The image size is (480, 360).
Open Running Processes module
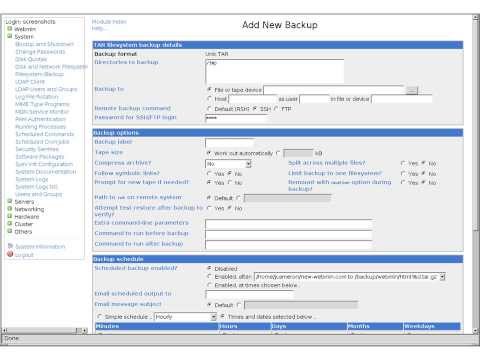tap(41, 127)
